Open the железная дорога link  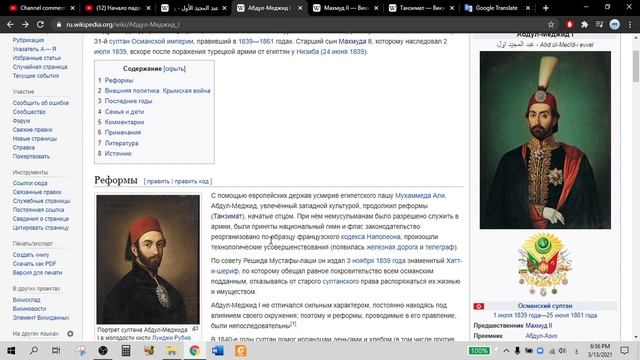click(392, 247)
